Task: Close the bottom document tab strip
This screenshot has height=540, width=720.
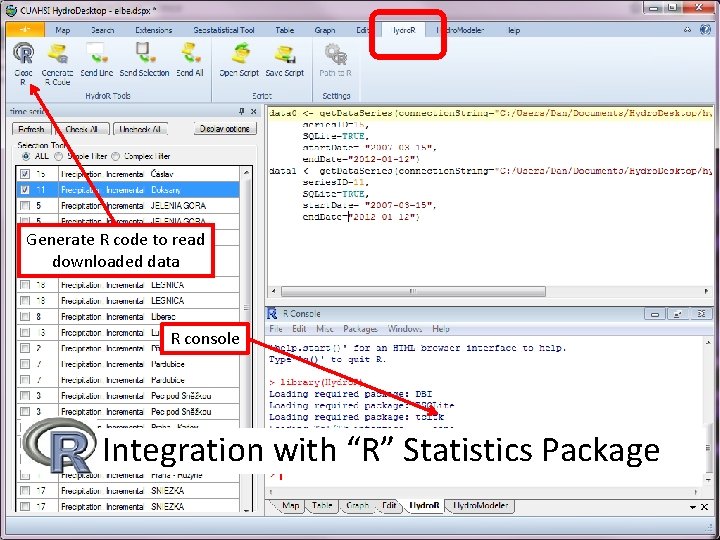Action: 704,507
